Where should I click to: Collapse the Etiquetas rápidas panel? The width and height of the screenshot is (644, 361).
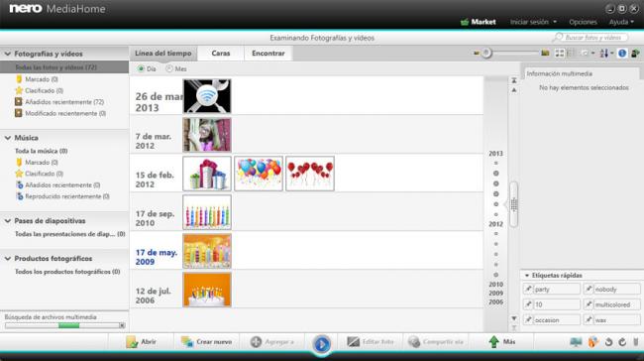coord(527,276)
